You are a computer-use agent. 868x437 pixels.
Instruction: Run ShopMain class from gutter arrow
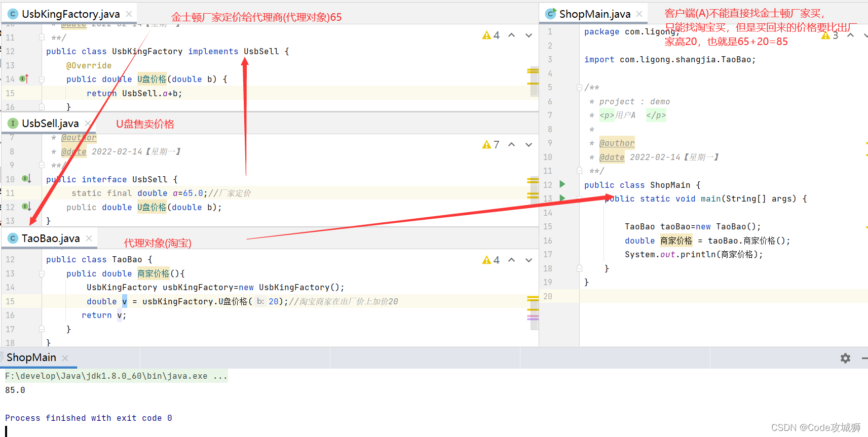562,184
